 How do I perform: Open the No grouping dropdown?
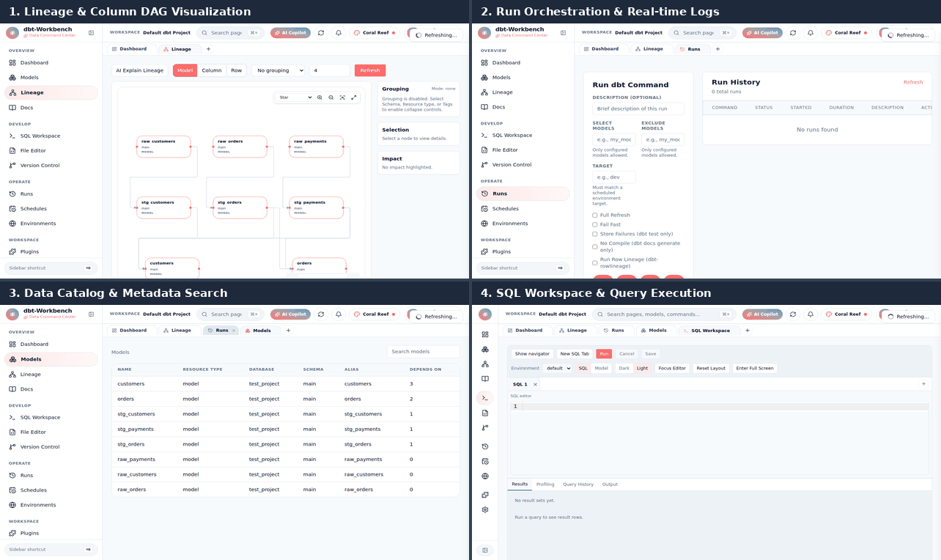[x=278, y=70]
